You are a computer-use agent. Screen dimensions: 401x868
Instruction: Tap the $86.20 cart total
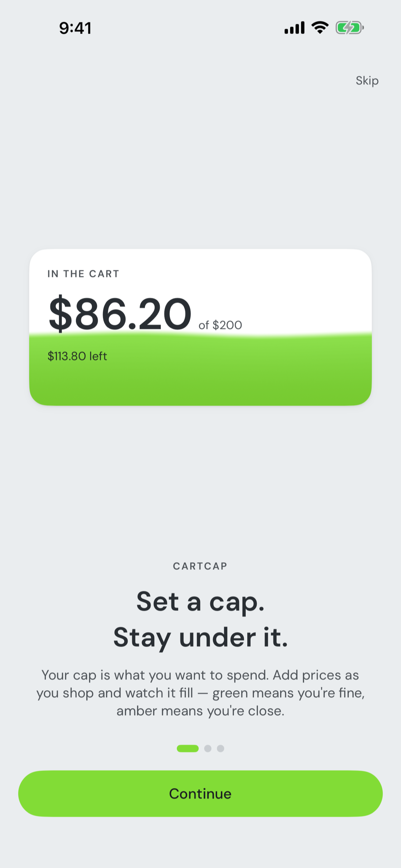(120, 313)
